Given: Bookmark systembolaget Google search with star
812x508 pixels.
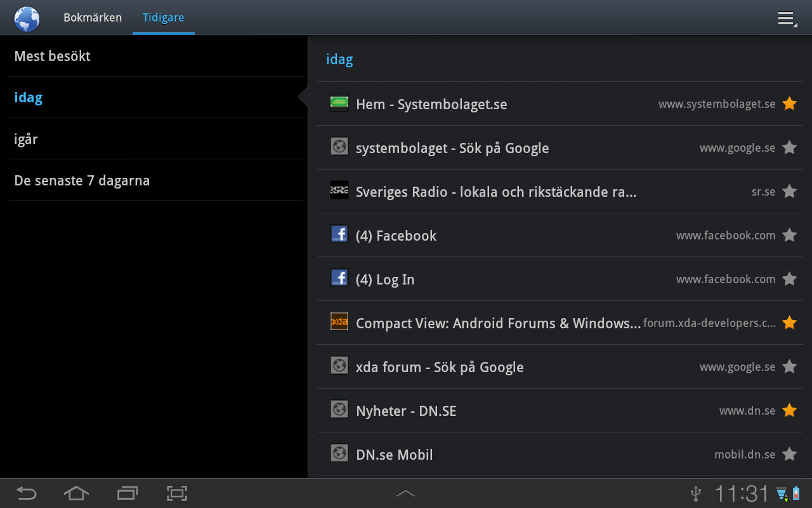Looking at the screenshot, I should 789,147.
